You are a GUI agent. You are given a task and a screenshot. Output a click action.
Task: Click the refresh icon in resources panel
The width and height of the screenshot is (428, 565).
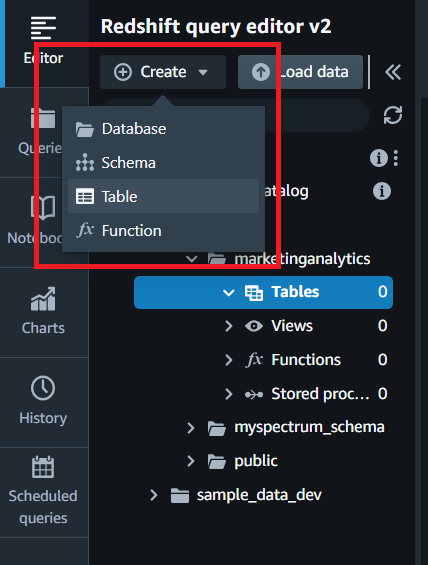point(393,115)
